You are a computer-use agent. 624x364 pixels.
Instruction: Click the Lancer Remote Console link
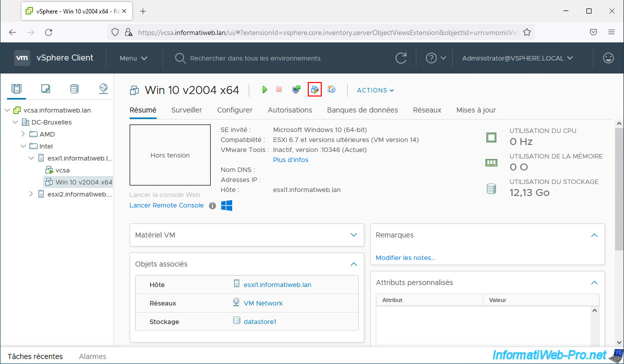(x=166, y=205)
